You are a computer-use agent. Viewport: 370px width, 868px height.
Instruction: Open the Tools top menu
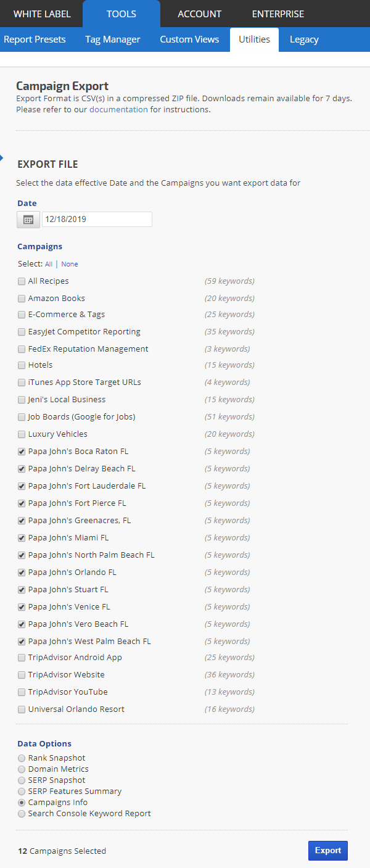(121, 14)
